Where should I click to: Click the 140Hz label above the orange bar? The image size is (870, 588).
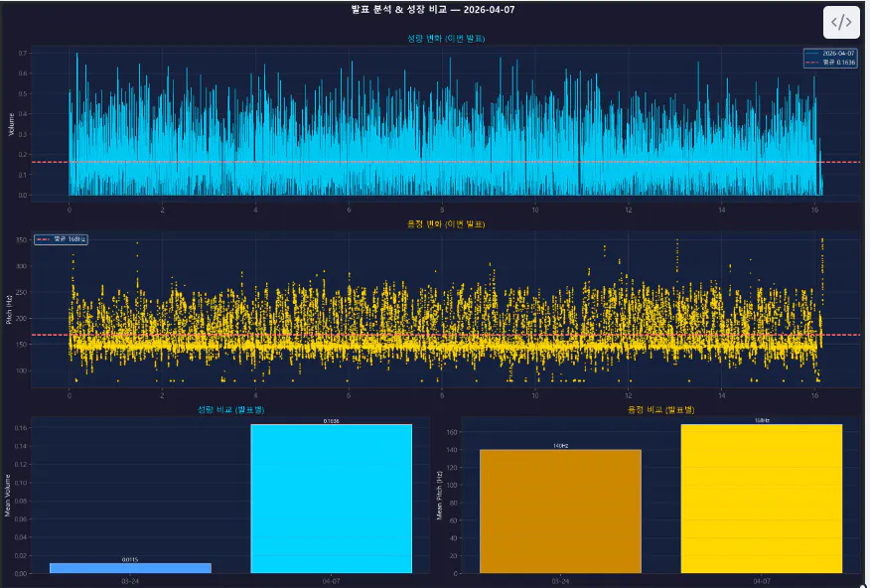click(560, 446)
